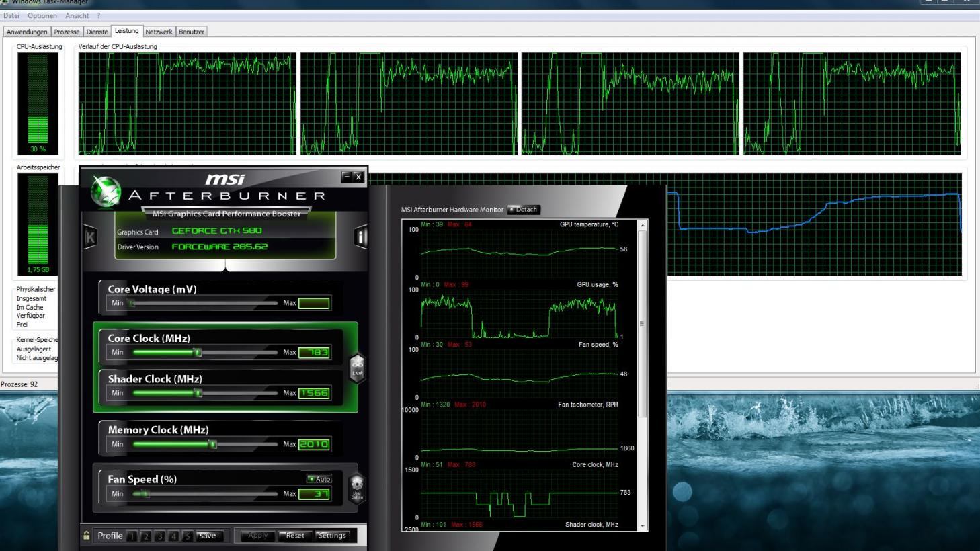Click the Memory Clock value 2010

point(314,444)
